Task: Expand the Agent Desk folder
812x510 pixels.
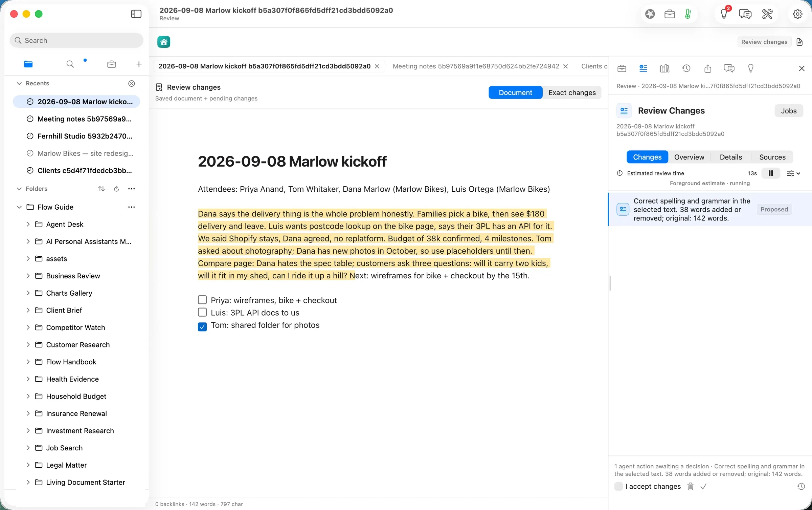Action: pyautogui.click(x=28, y=224)
